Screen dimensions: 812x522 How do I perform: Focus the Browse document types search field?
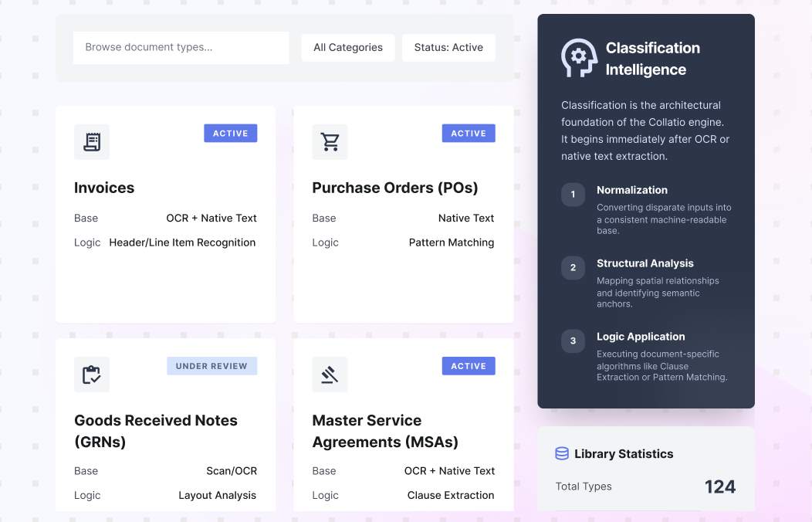coord(181,48)
